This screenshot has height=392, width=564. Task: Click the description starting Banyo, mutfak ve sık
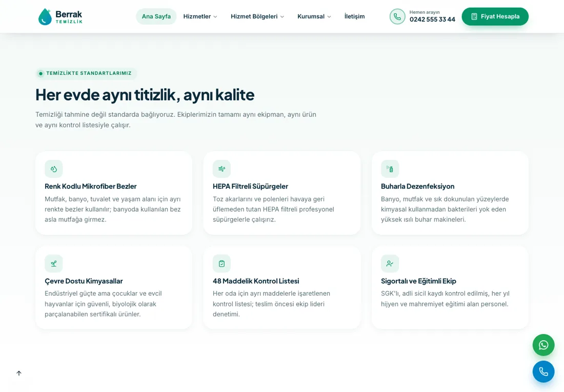(x=445, y=209)
